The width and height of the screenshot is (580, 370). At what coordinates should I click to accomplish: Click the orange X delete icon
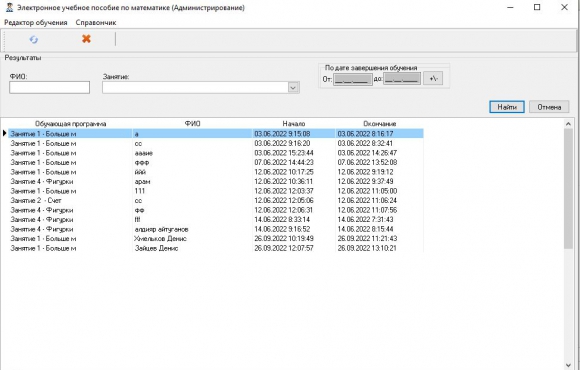point(86,39)
